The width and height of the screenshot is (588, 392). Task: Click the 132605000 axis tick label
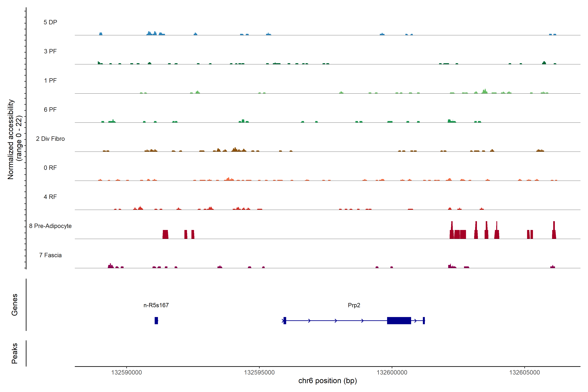click(x=524, y=373)
